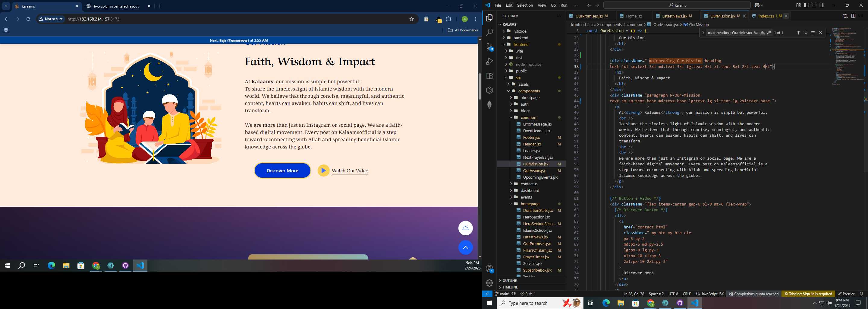
Task: Open the Explorer view in VS Code activity bar
Action: pos(489,18)
